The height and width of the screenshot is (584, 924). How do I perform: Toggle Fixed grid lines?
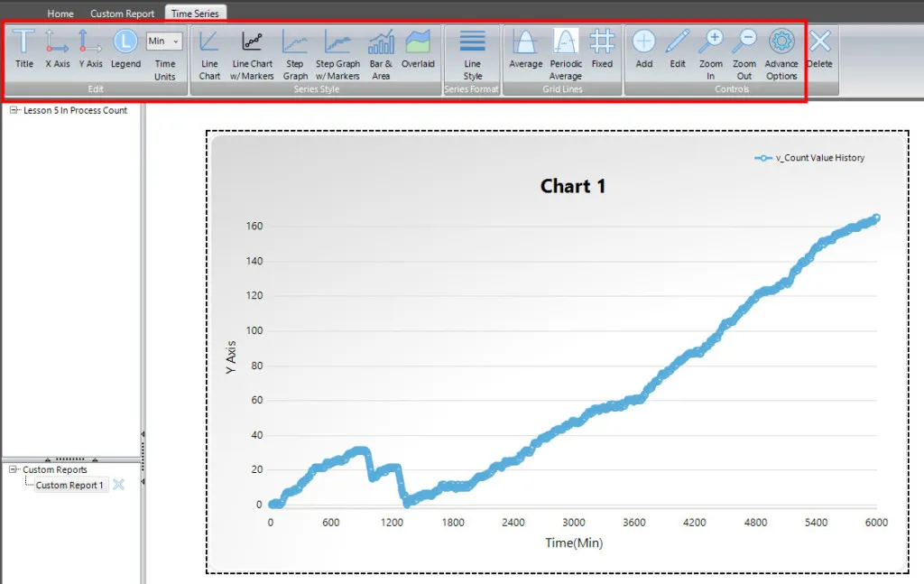[602, 49]
